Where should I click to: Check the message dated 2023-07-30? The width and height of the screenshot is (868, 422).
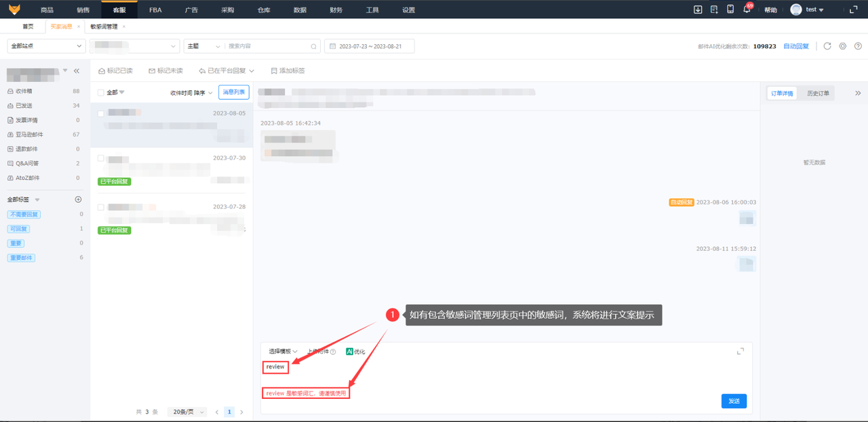coord(101,158)
